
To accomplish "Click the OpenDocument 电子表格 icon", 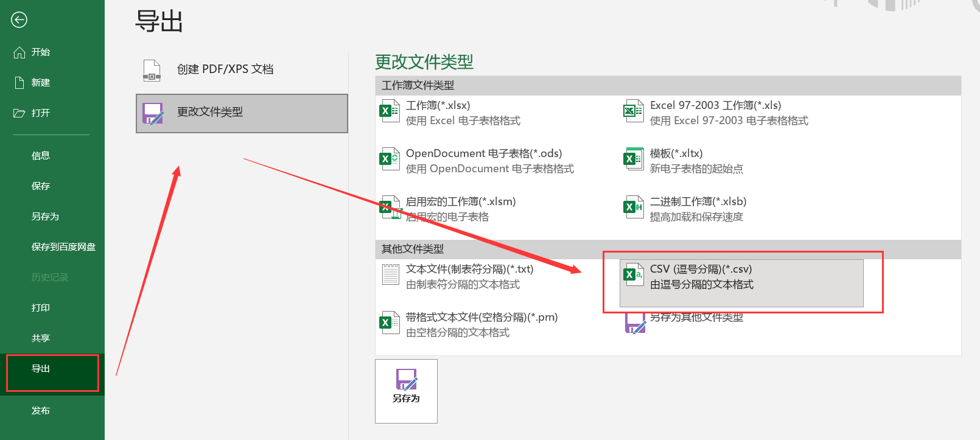I will click(x=390, y=159).
